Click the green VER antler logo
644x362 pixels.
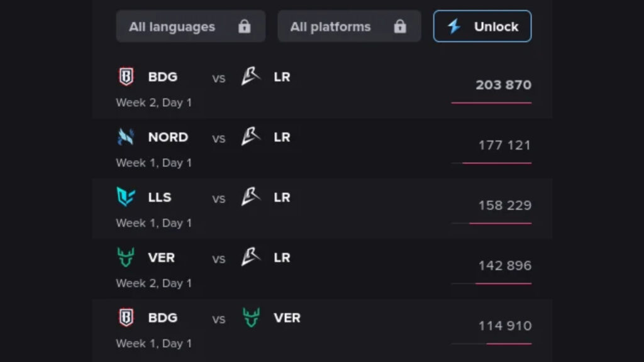[x=125, y=258]
